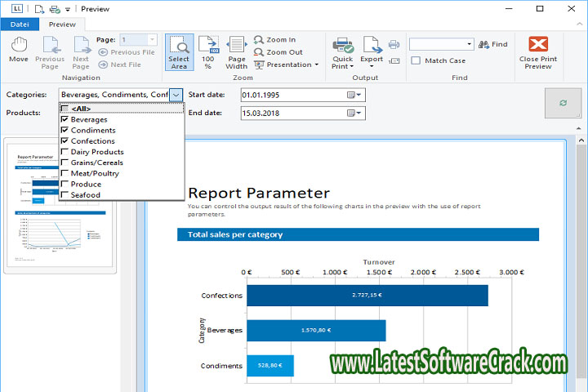Click the Export icon
Image resolution: width=588 pixels, height=392 pixels.
(x=372, y=45)
